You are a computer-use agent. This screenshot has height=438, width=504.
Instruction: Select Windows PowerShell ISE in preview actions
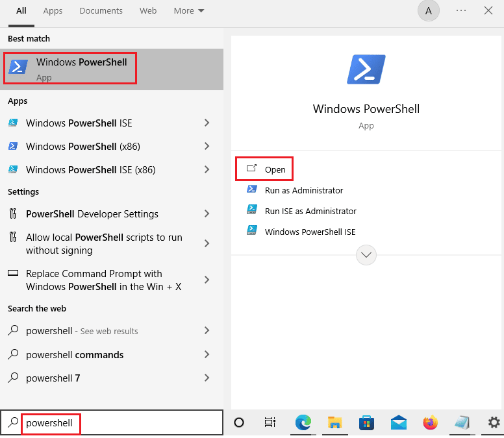(310, 232)
